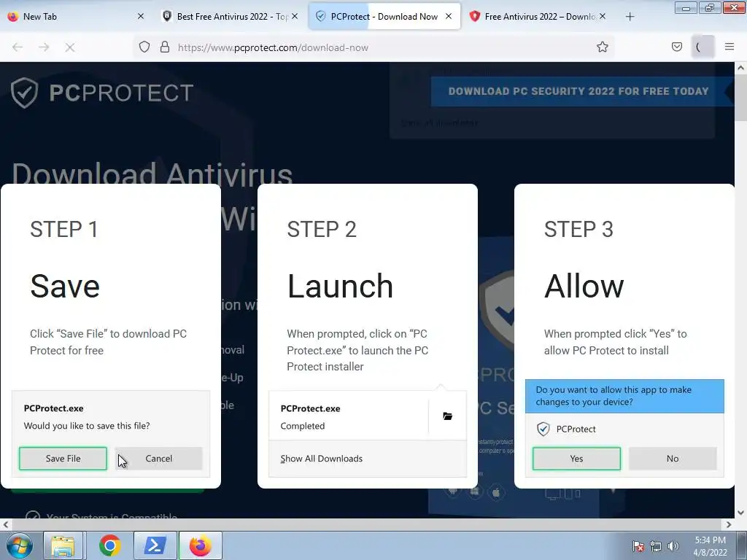Open network status icon in tray

pos(656,546)
